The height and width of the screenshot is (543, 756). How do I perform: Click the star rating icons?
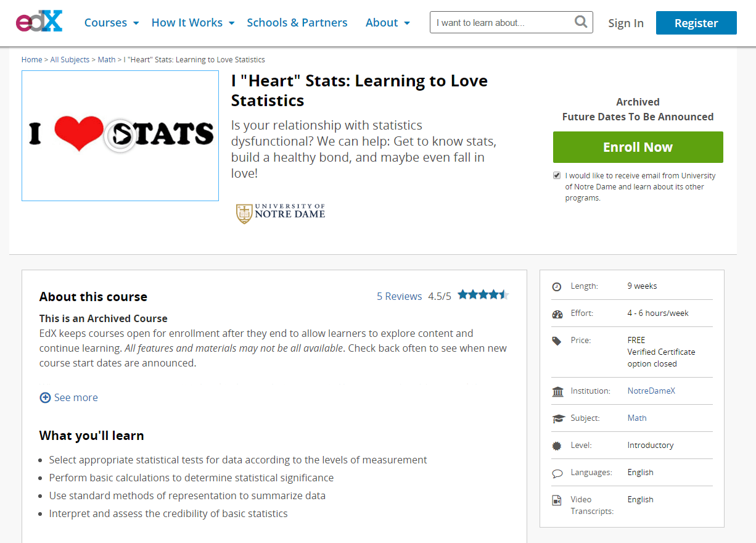click(483, 295)
